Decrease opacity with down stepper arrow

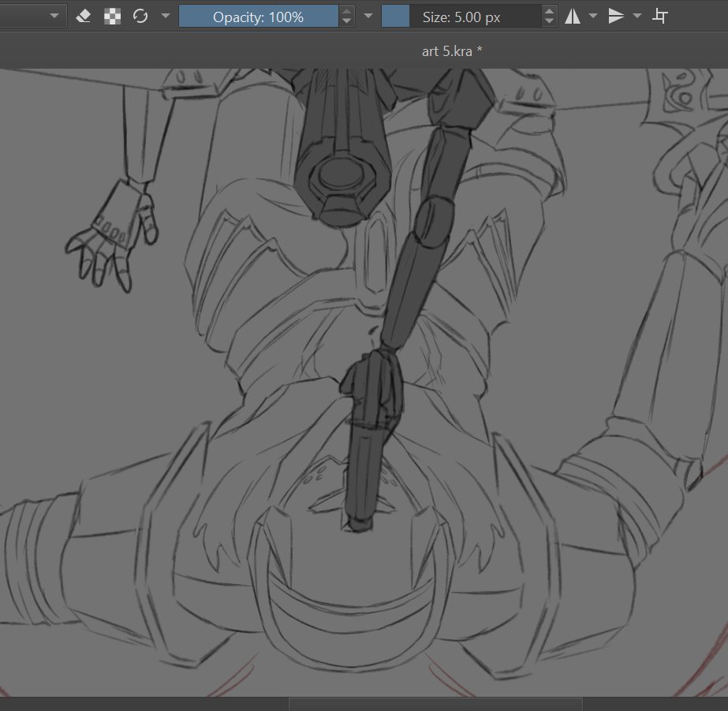pyautogui.click(x=346, y=21)
